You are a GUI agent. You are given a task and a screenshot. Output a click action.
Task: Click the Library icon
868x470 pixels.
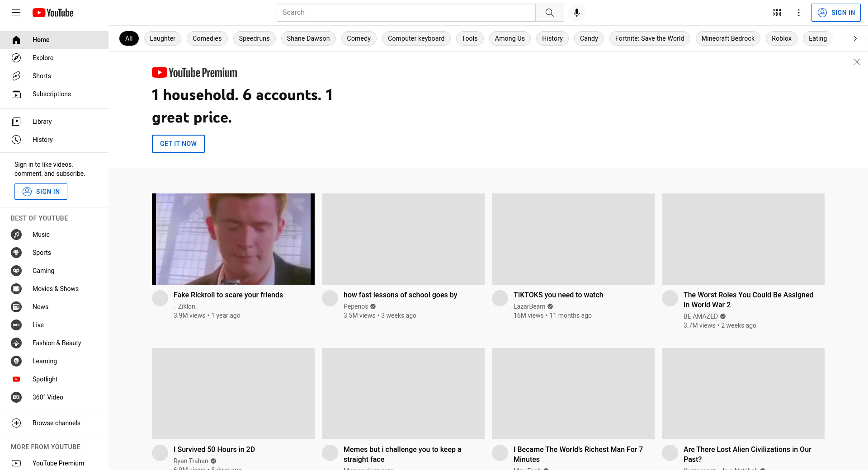point(16,122)
